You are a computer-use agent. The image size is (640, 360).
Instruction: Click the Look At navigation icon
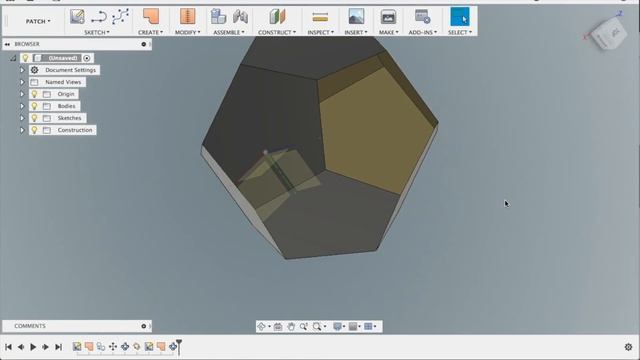click(278, 326)
